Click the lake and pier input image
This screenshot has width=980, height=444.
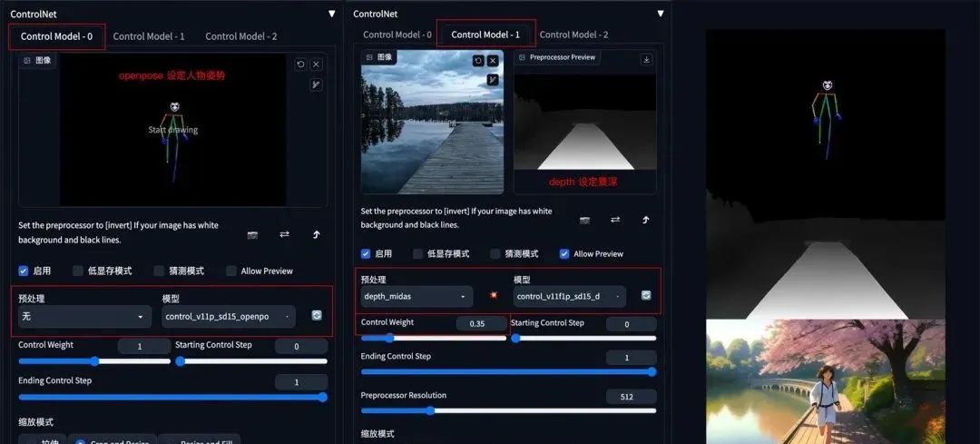point(433,122)
